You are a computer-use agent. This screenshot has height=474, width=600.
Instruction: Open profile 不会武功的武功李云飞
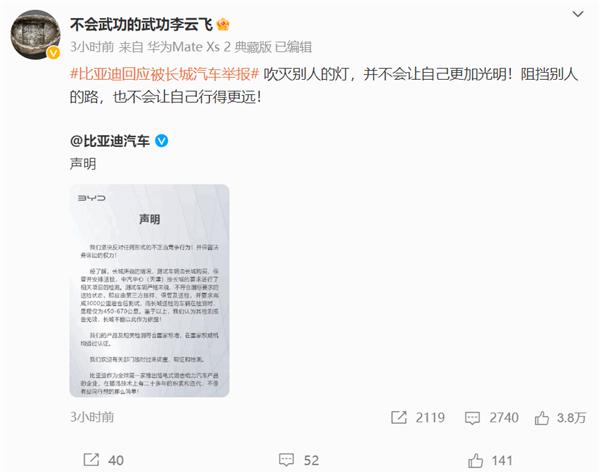141,25
